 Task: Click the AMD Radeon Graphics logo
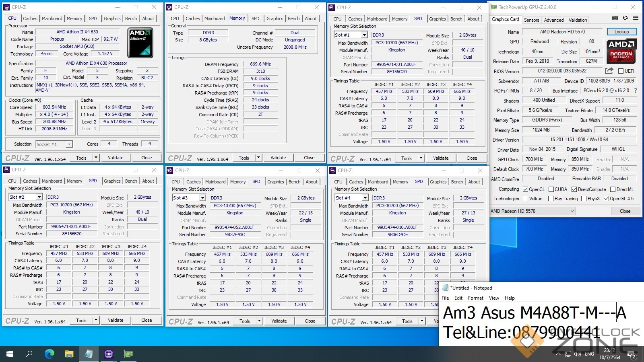(x=621, y=51)
